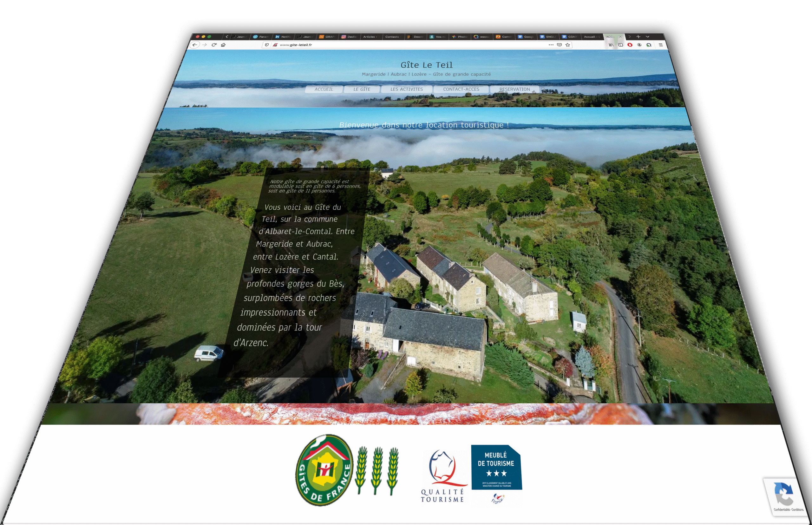Bookmark this page with the star
Screen dimensions: 812x525
coord(567,45)
